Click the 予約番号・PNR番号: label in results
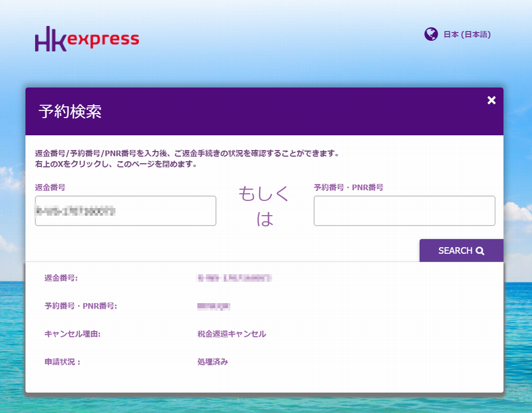The image size is (532, 413). click(x=81, y=306)
